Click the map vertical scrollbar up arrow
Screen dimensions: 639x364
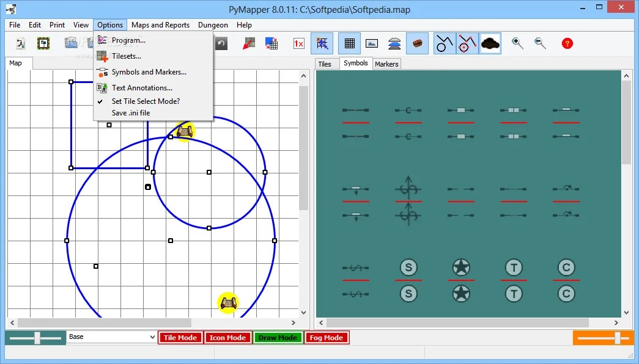[303, 76]
